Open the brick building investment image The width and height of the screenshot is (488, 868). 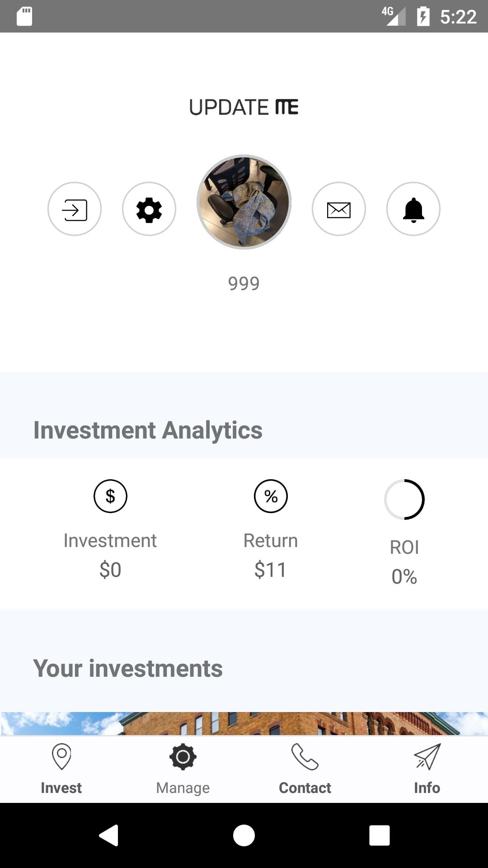tap(244, 723)
